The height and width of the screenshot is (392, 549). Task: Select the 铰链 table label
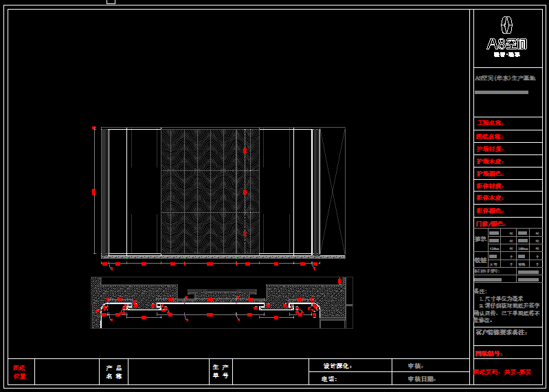tap(480, 260)
